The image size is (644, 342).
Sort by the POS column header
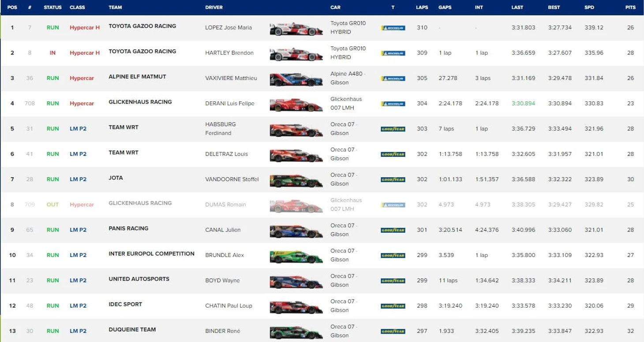(12, 7)
